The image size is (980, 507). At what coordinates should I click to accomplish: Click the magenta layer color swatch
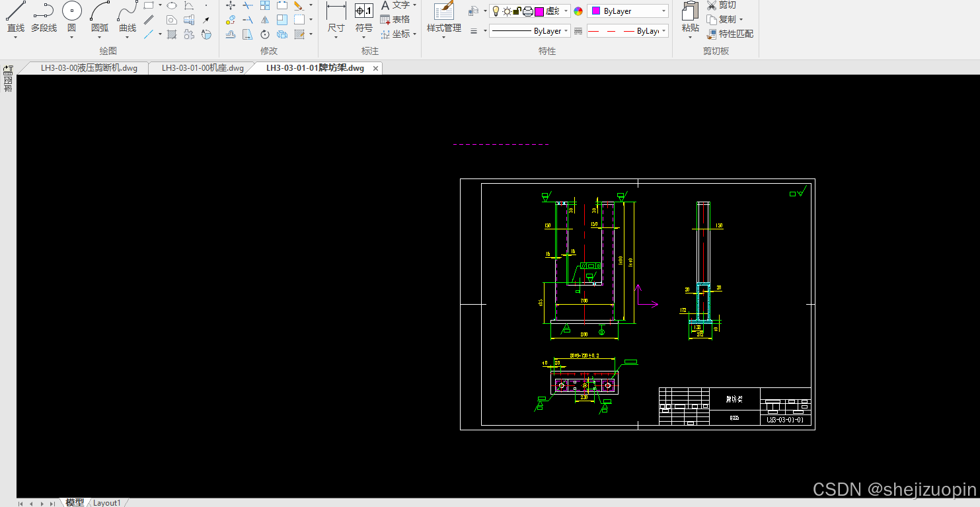539,11
